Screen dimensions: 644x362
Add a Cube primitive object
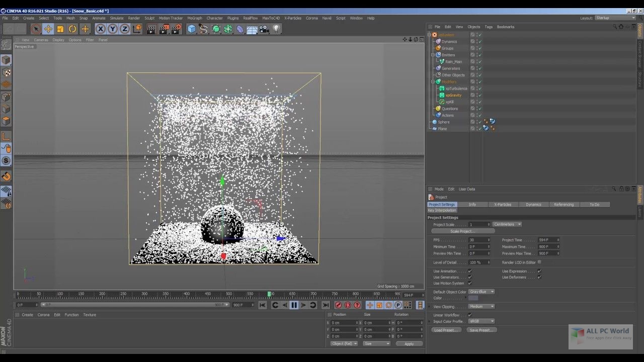[x=192, y=29]
